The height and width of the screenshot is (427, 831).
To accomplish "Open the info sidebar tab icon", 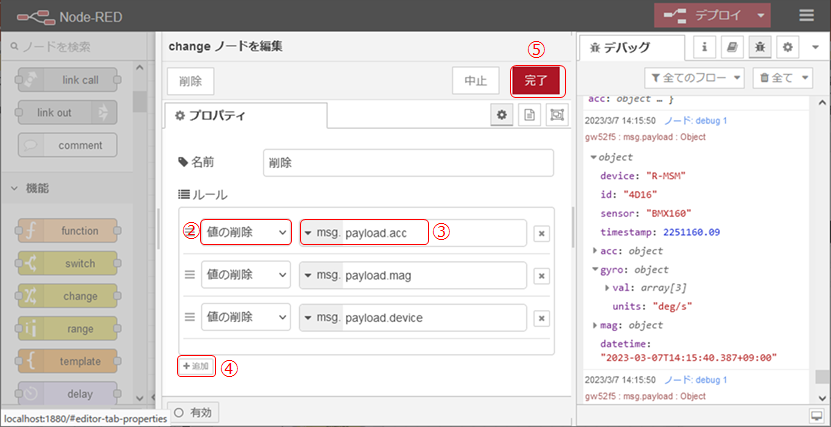I will (x=705, y=47).
